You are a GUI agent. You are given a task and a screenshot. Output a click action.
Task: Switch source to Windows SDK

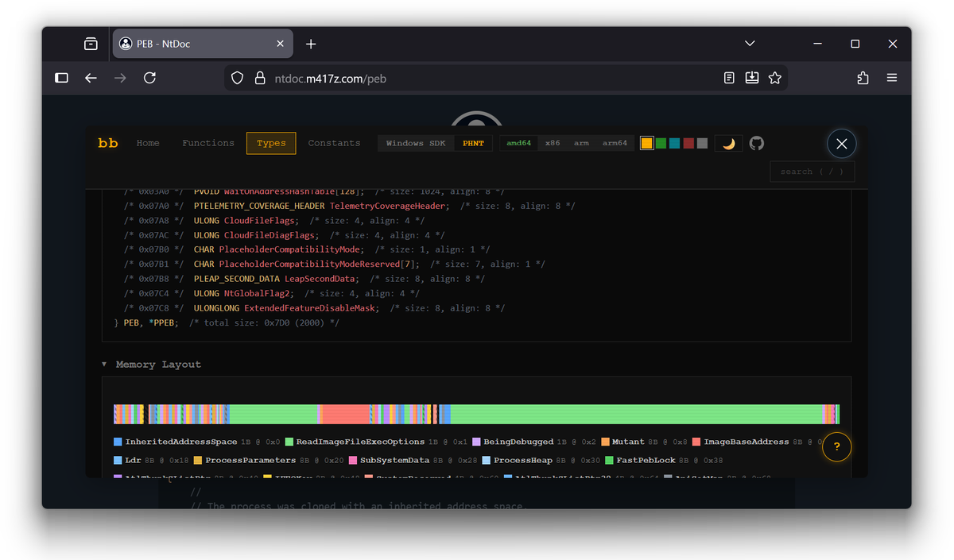[416, 144]
